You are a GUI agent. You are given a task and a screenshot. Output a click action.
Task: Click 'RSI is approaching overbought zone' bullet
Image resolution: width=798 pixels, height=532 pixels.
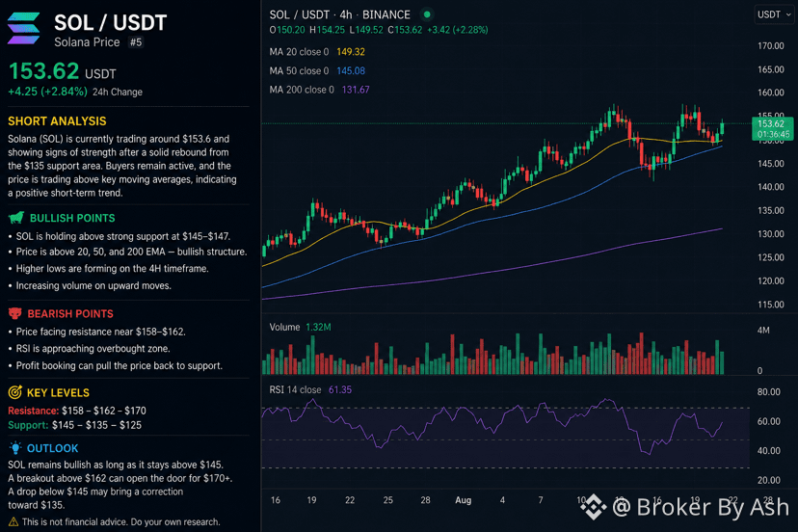coord(90,349)
